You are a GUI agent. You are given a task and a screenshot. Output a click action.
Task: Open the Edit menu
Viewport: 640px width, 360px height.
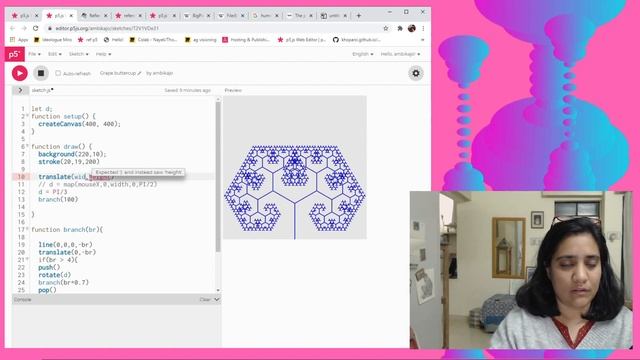click(x=55, y=54)
